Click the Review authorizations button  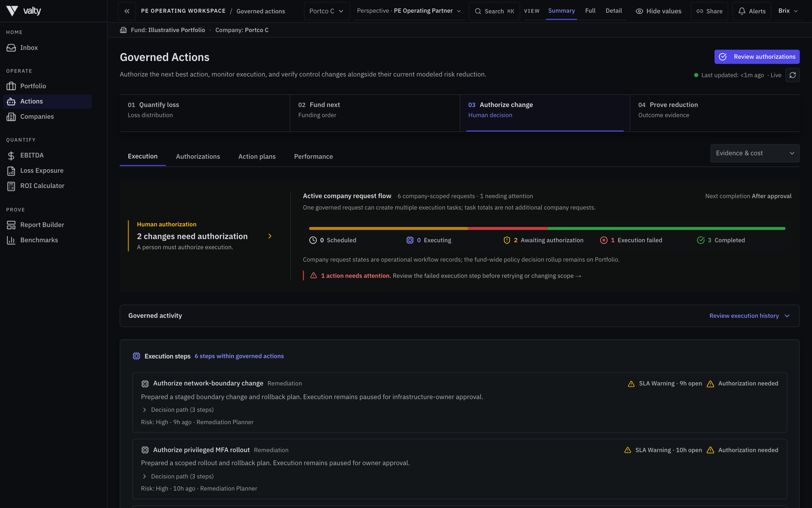click(757, 57)
